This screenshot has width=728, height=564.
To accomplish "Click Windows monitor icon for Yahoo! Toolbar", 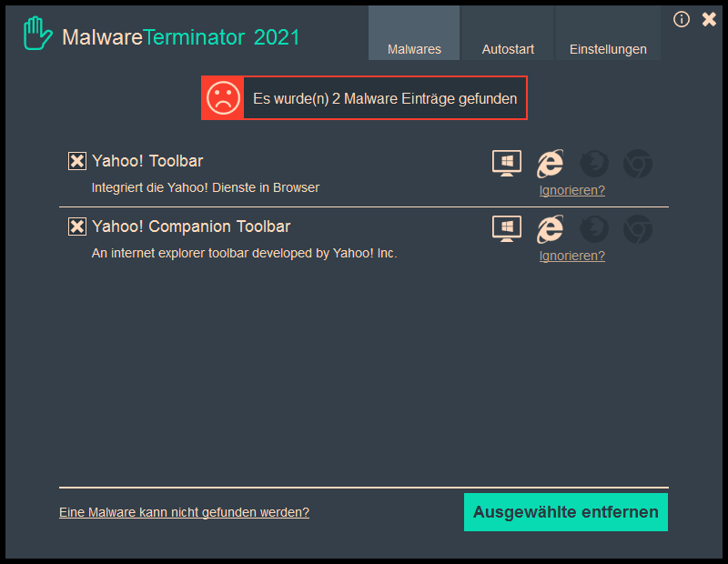I will click(507, 164).
